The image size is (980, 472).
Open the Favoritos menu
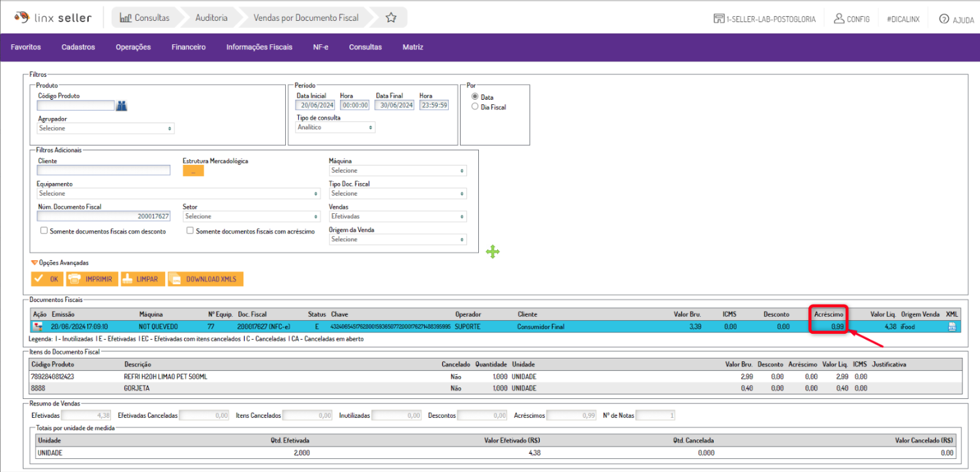pyautogui.click(x=26, y=47)
